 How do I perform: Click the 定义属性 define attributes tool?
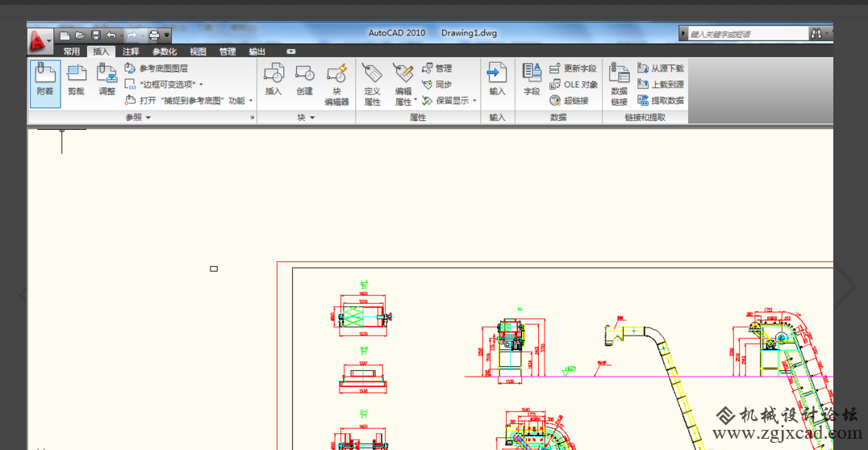[373, 85]
